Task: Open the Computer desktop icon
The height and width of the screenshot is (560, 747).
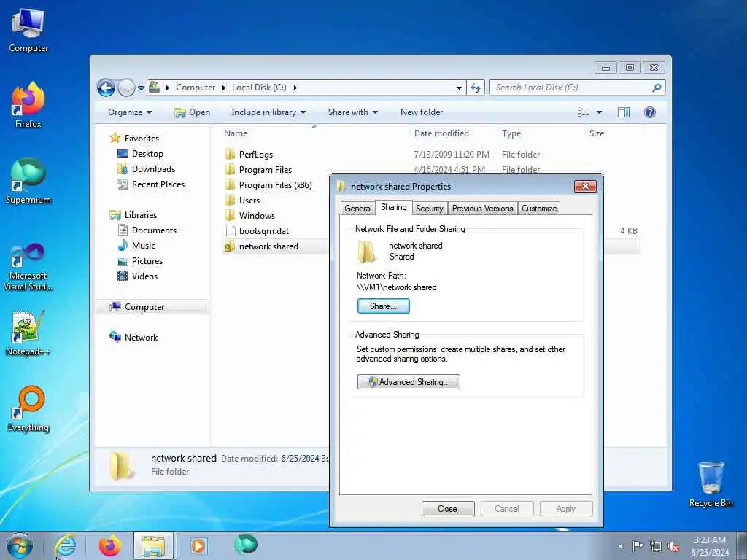Action: tap(28, 31)
